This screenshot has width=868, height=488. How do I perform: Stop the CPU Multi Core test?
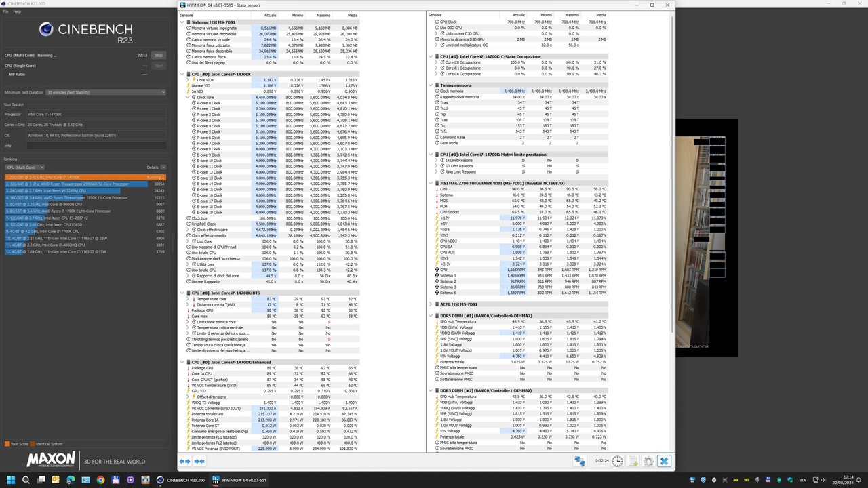click(159, 55)
